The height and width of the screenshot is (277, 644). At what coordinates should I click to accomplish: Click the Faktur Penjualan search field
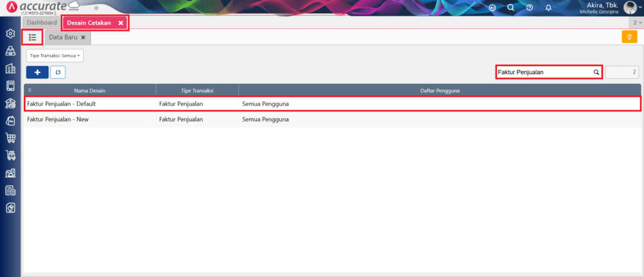coord(543,72)
